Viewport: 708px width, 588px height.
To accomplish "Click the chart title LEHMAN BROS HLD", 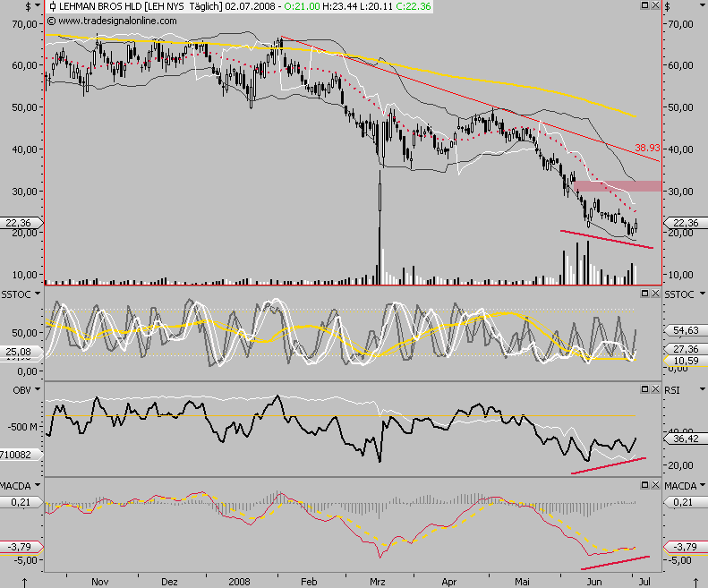I will click(x=100, y=6).
